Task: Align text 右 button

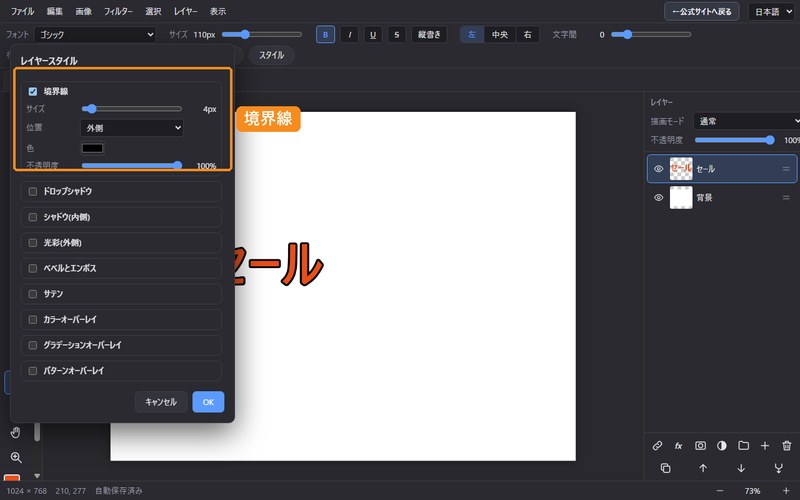Action: (x=528, y=35)
